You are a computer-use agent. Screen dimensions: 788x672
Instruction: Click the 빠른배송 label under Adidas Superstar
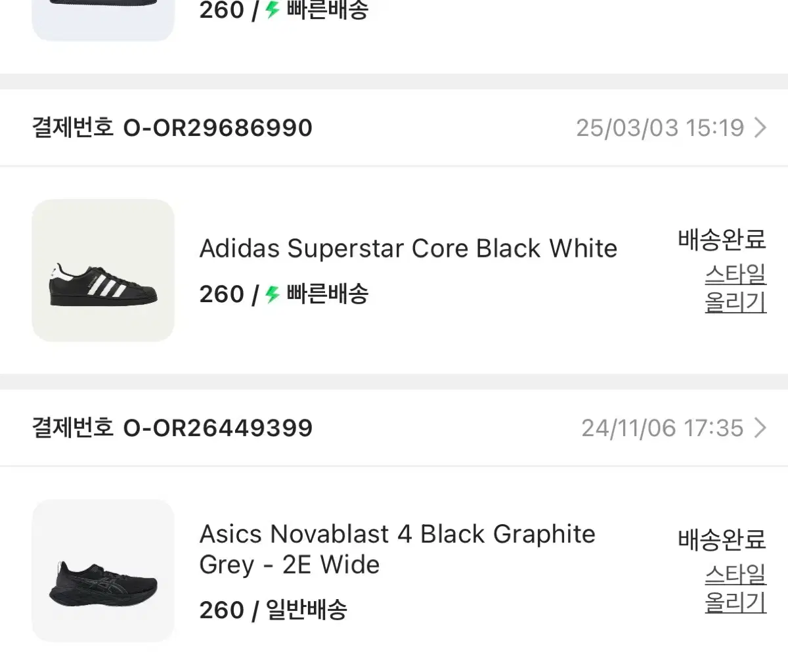pyautogui.click(x=328, y=294)
